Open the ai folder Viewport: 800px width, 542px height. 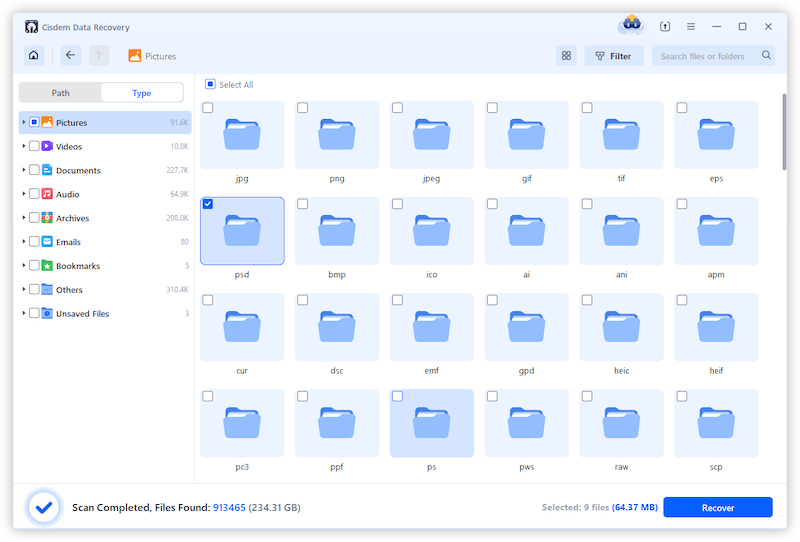pyautogui.click(x=527, y=231)
